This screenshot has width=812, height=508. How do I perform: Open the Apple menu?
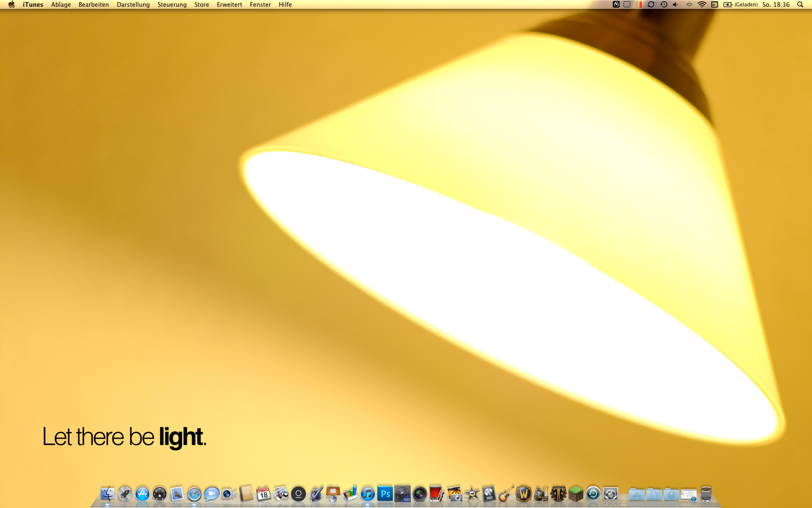point(11,5)
